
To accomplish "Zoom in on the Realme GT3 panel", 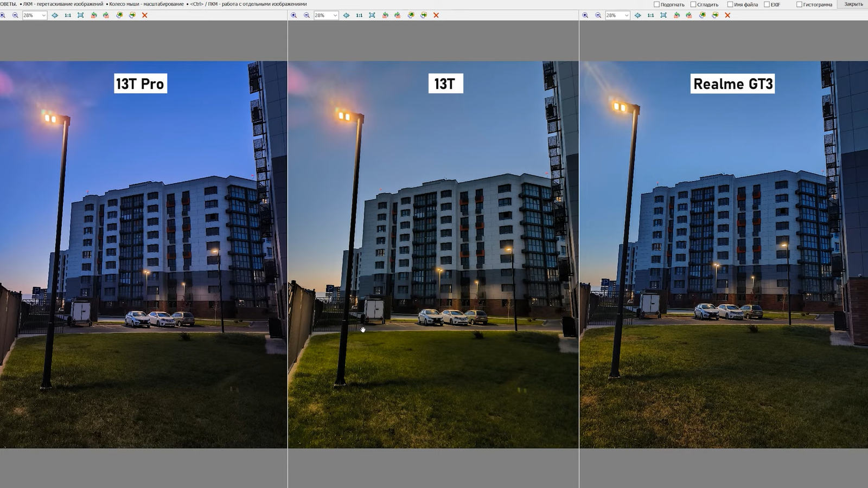I will coord(585,15).
